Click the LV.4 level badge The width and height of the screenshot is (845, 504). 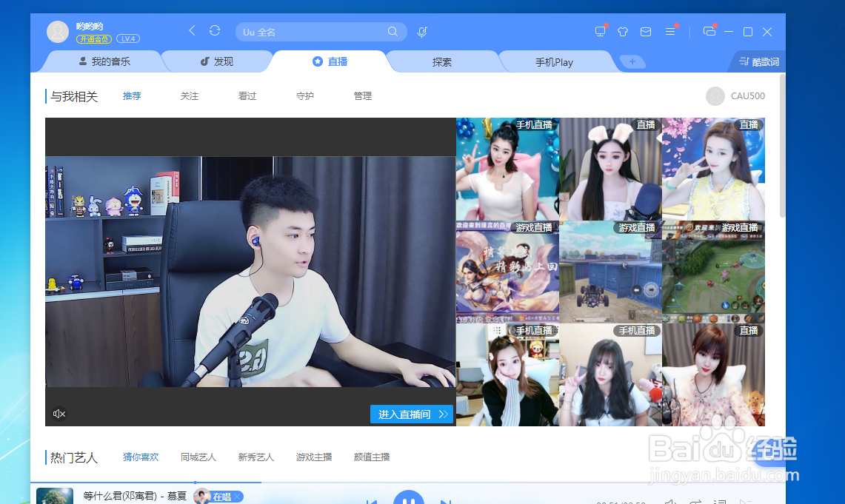point(127,38)
